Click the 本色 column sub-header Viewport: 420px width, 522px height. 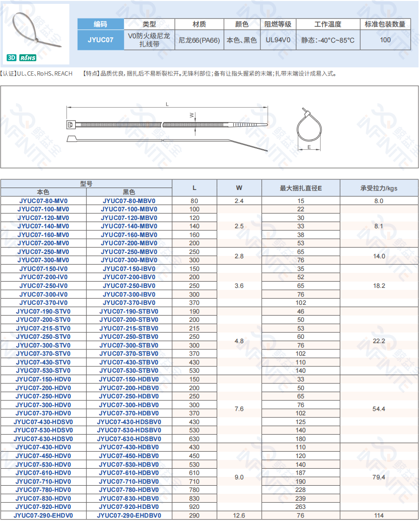pos(44,192)
